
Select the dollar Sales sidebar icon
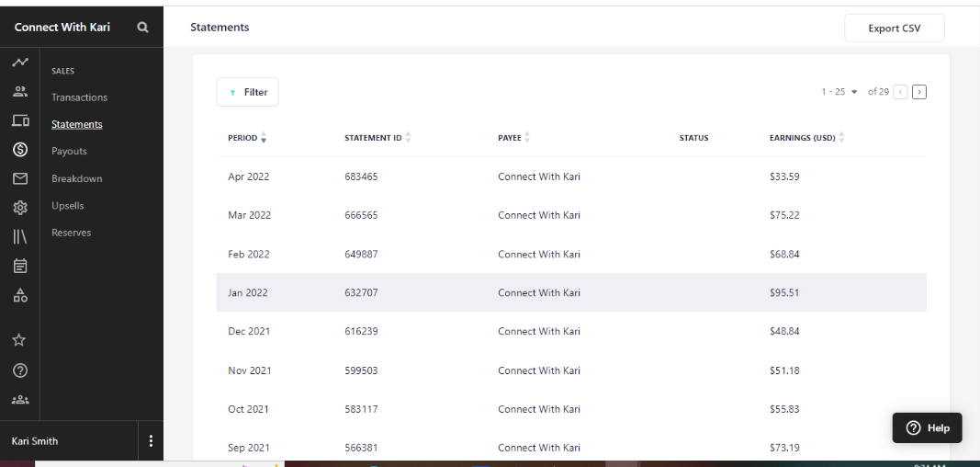[20, 150]
